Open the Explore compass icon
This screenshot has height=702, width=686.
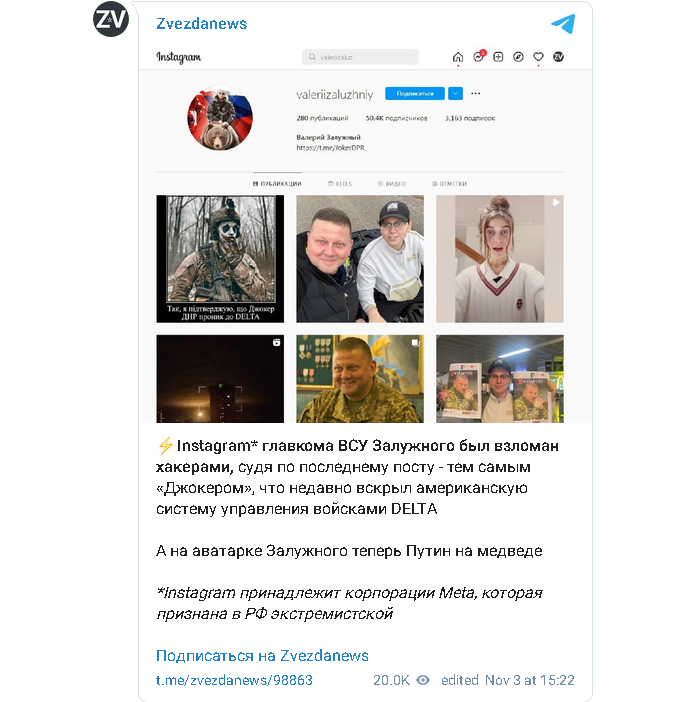tap(518, 57)
